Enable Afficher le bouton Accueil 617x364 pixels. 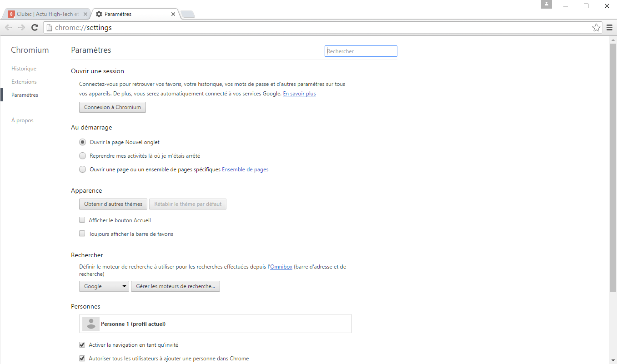tap(82, 219)
